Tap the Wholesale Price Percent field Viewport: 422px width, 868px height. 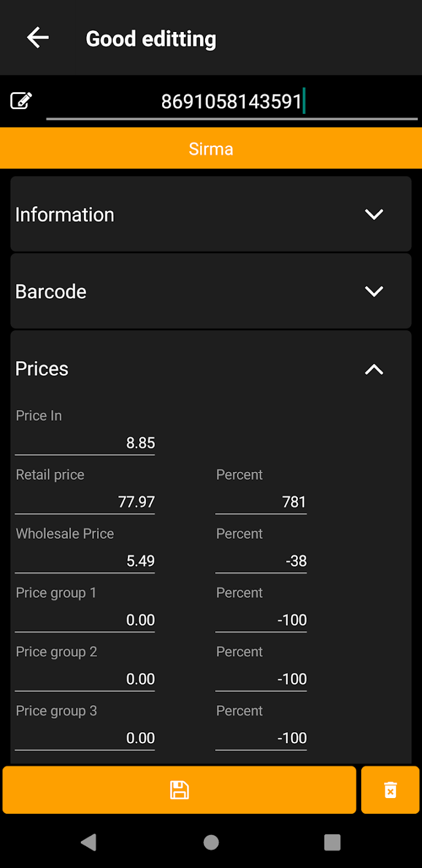[x=261, y=561]
